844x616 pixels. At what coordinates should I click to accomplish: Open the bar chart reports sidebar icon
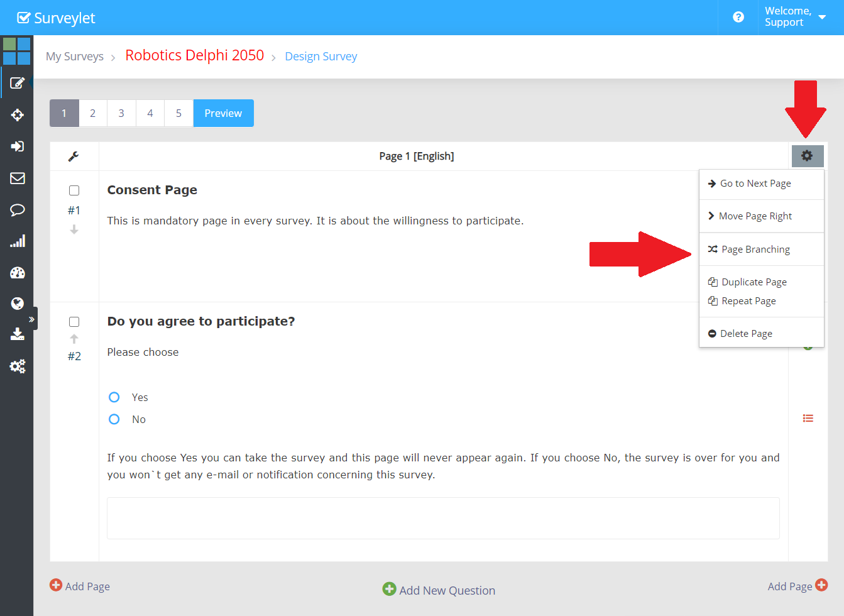(x=18, y=241)
